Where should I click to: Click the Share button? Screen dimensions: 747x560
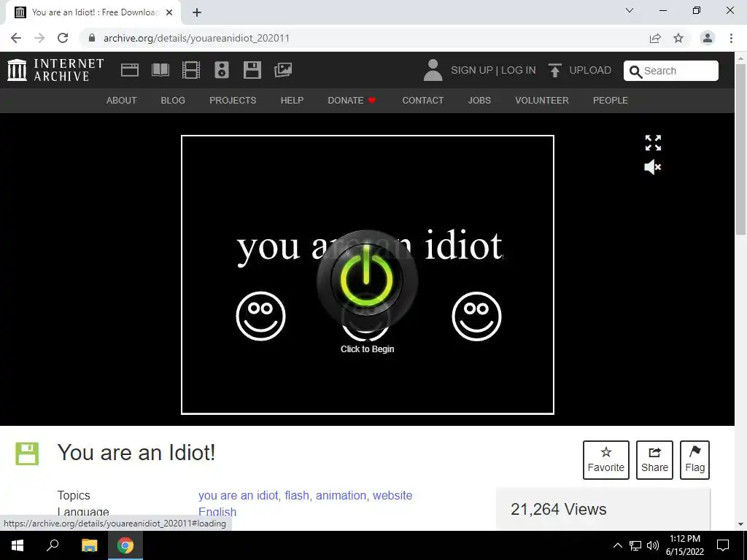[654, 459]
